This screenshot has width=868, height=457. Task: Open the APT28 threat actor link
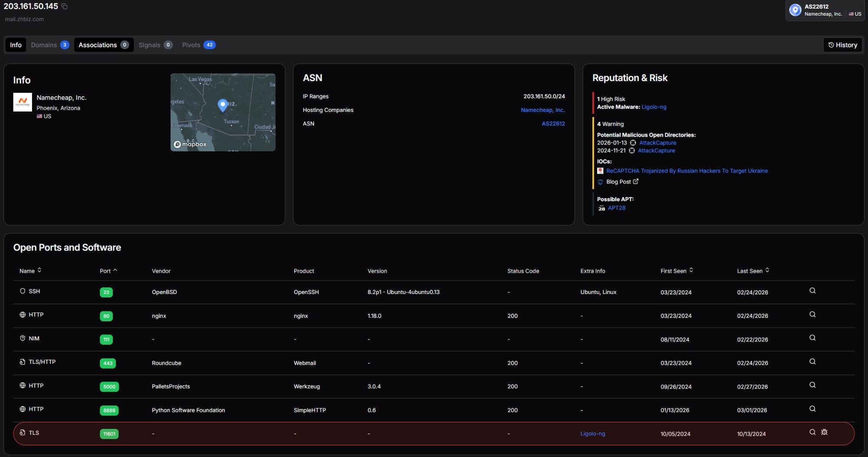click(x=616, y=208)
